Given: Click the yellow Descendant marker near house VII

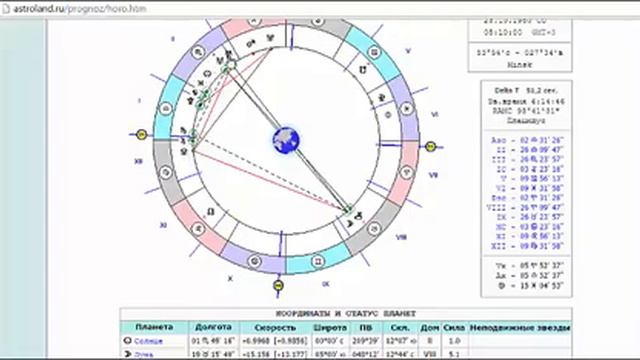Looking at the screenshot, I should [430, 146].
